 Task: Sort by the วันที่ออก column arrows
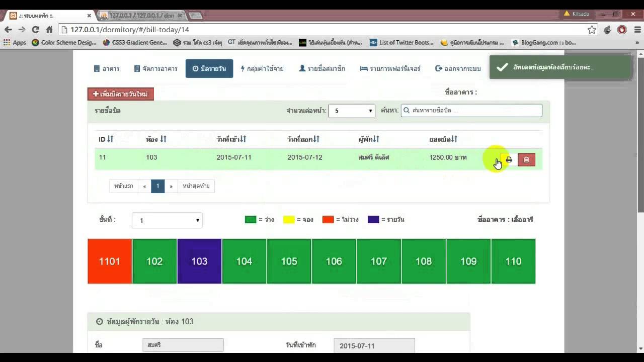[x=316, y=139]
